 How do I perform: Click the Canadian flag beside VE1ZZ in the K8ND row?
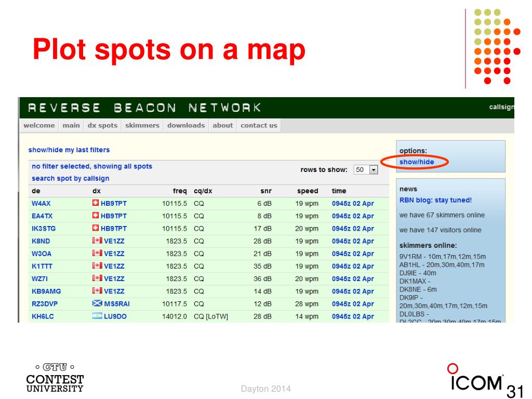(97, 241)
